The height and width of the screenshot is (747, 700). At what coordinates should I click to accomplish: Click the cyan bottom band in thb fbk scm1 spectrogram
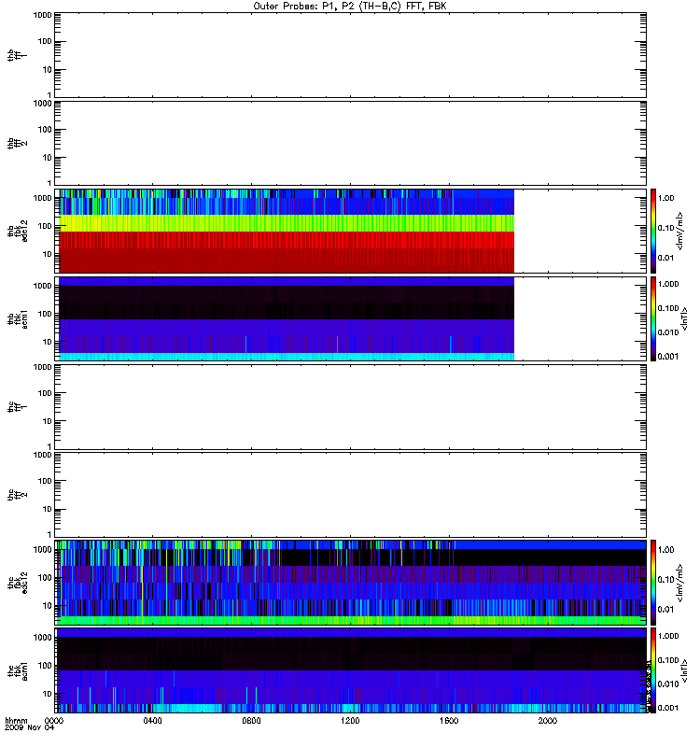pos(287,357)
